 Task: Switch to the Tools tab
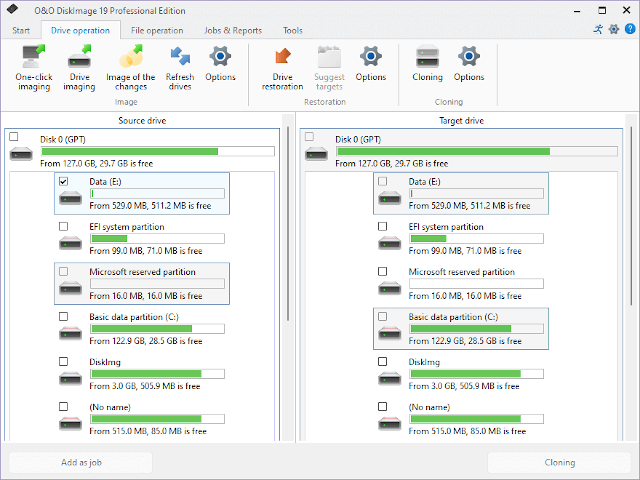pos(293,30)
